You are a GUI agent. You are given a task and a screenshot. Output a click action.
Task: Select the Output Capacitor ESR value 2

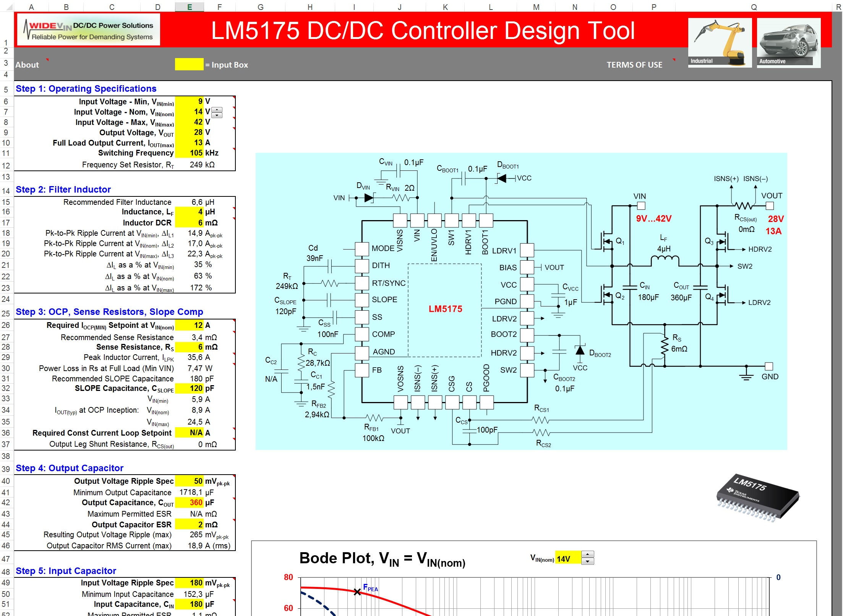pos(189,525)
